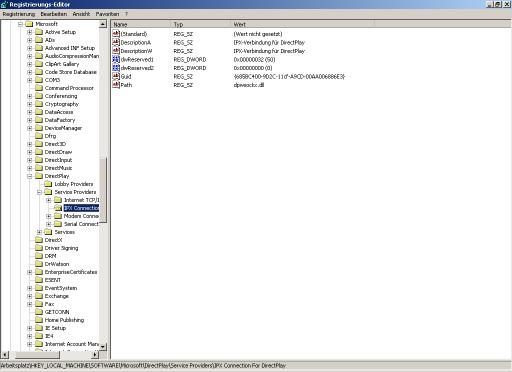Select the Guid value data text

click(289, 76)
